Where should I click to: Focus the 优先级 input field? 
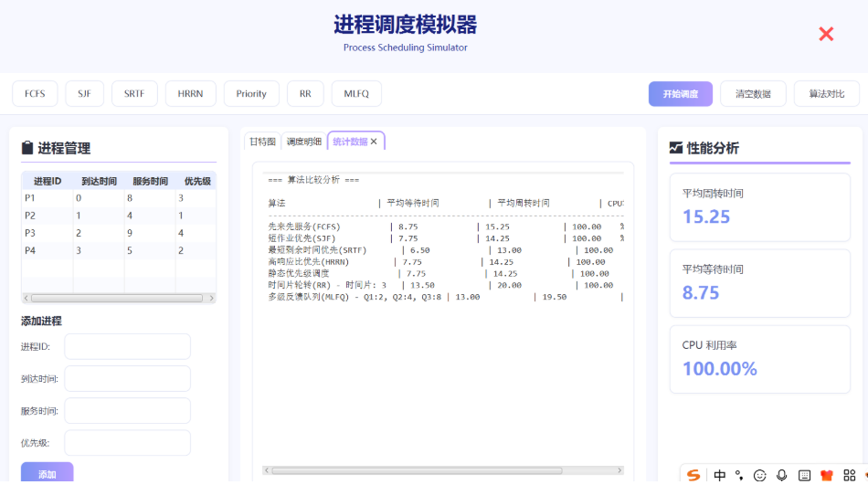(x=127, y=443)
